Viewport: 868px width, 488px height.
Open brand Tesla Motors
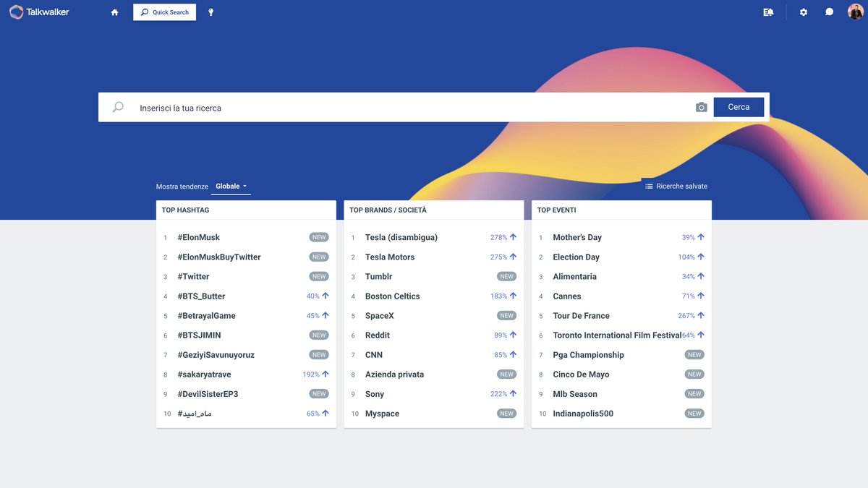(390, 257)
